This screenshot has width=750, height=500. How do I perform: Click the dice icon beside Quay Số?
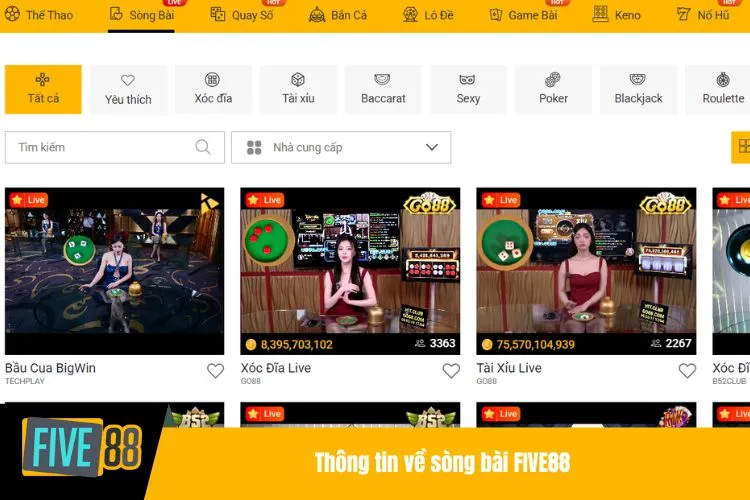tap(218, 14)
